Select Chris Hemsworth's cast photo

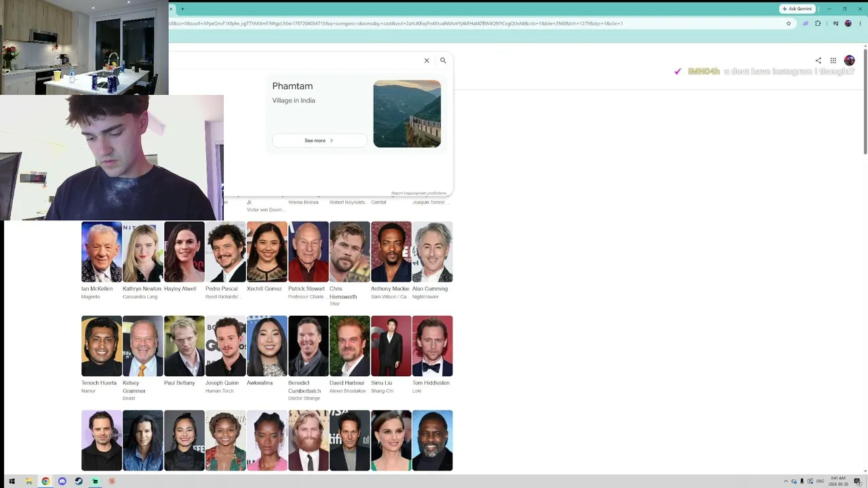tap(350, 251)
